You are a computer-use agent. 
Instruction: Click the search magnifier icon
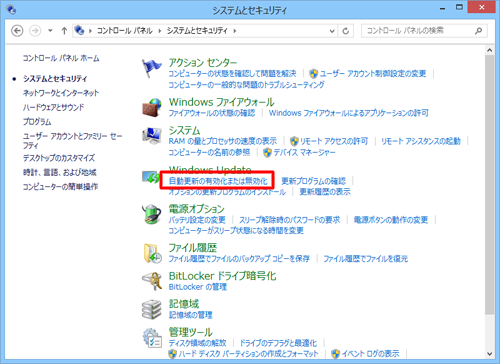[479, 31]
